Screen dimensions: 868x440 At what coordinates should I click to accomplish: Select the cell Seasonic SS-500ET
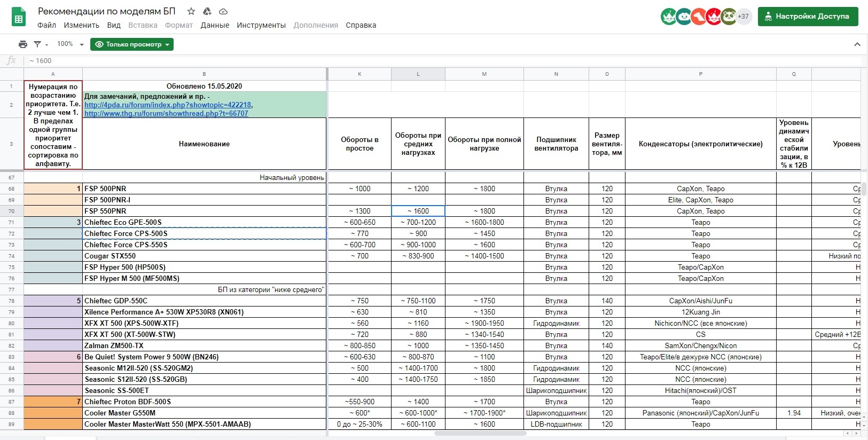[x=204, y=390]
